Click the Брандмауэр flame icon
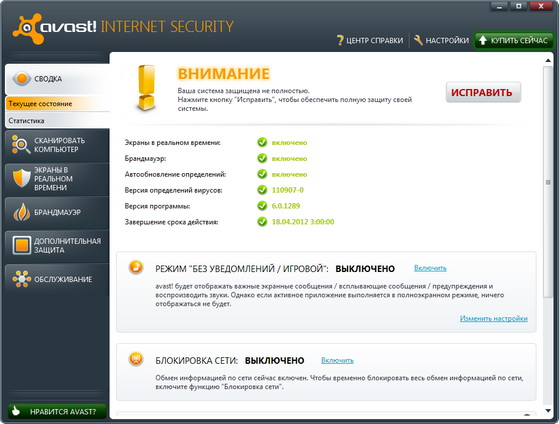Screen dimensions: 559x424 22,212
